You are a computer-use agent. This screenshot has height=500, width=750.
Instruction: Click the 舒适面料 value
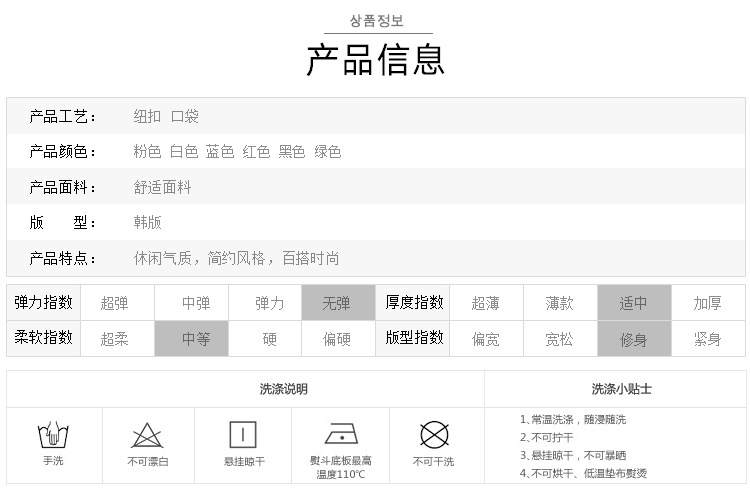click(x=163, y=188)
